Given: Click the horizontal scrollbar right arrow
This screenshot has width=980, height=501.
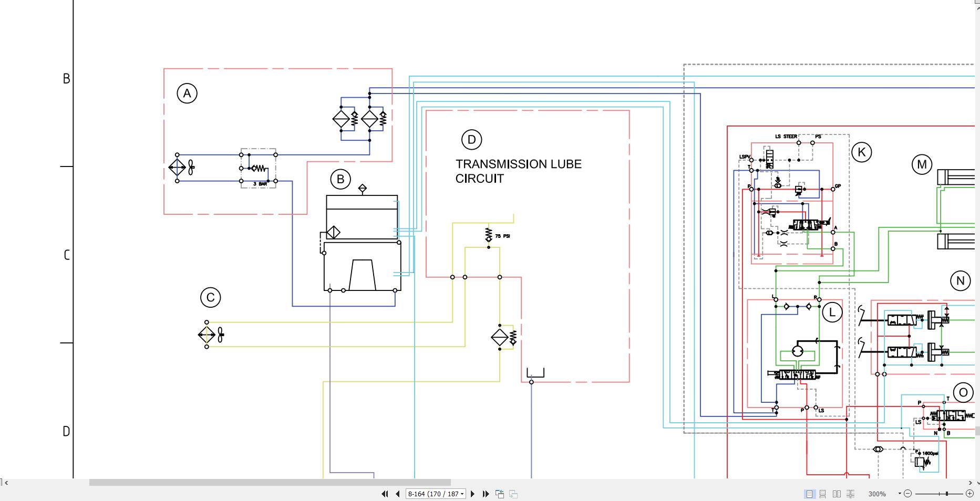Looking at the screenshot, I should [x=970, y=482].
